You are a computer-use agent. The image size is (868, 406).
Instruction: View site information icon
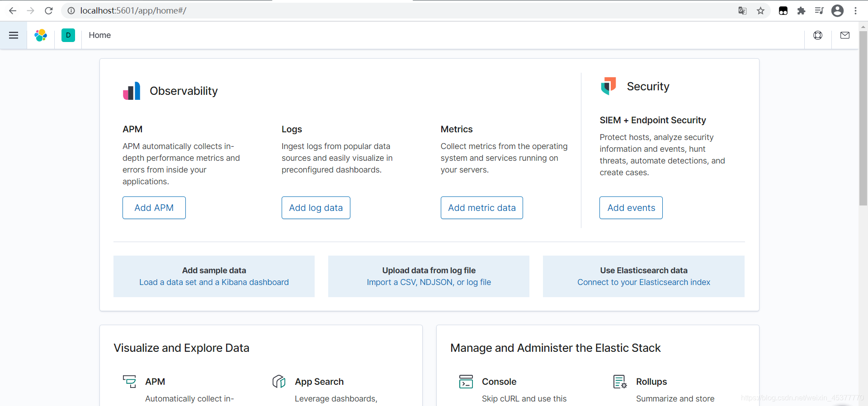pyautogui.click(x=71, y=10)
